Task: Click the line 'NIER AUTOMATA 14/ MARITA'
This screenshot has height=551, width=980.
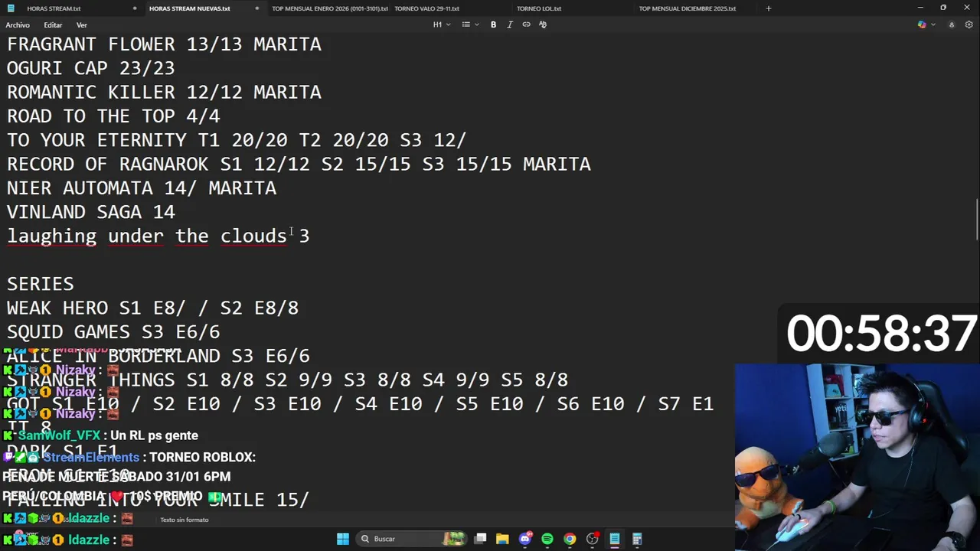Action: (x=142, y=188)
